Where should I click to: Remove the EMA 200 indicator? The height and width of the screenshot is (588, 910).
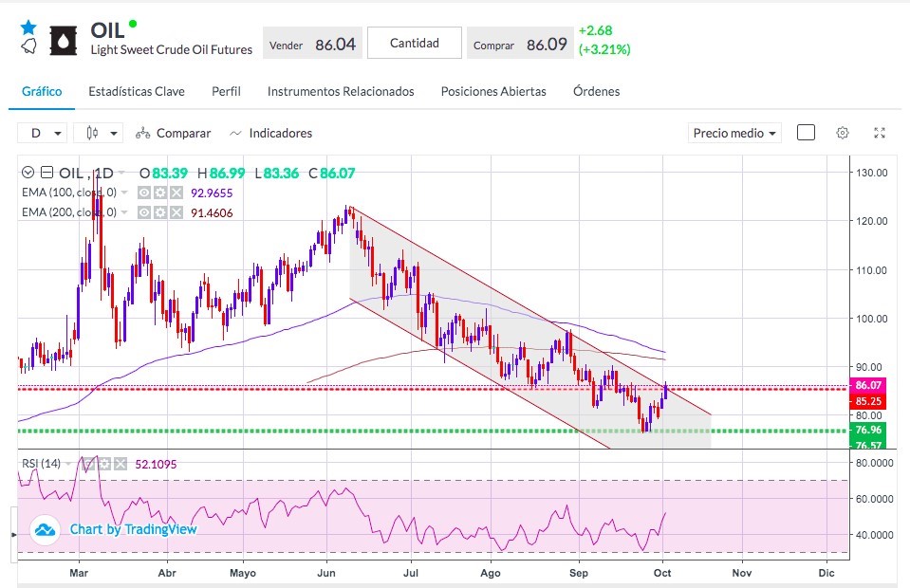point(176,212)
